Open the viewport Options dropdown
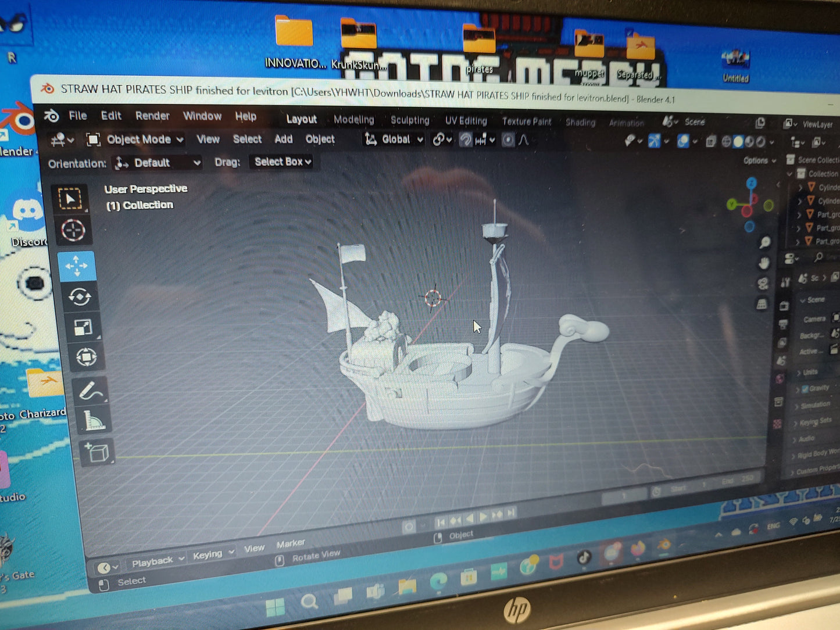The image size is (840, 630). [760, 160]
